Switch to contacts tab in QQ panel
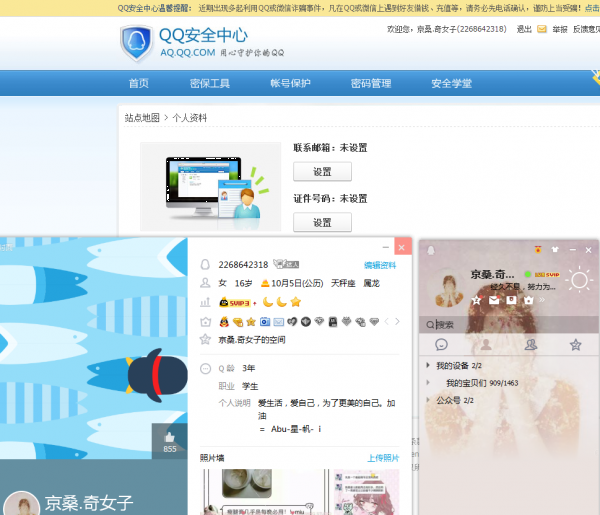The height and width of the screenshot is (515, 600). pos(486,344)
